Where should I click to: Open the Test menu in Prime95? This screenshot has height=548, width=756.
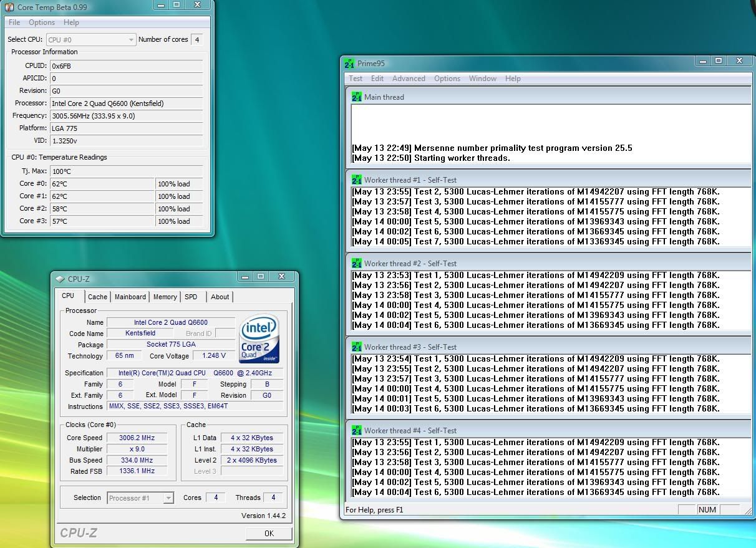tap(356, 79)
